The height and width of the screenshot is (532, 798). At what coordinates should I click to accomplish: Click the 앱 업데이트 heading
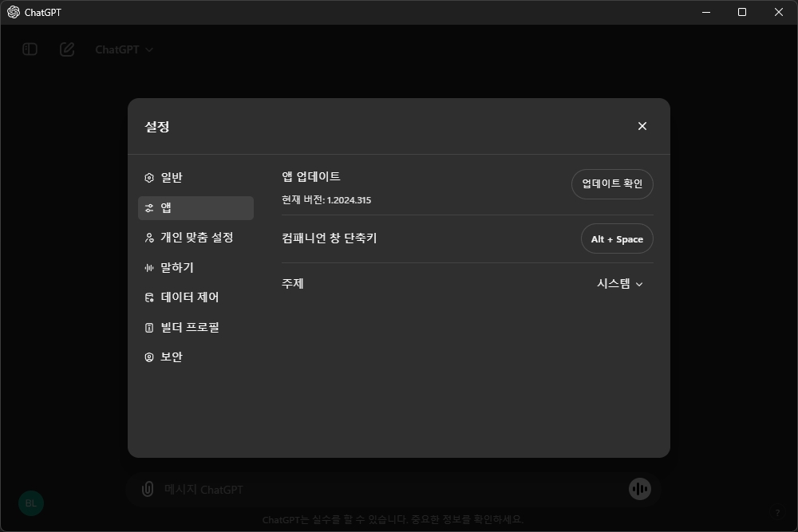coord(311,176)
